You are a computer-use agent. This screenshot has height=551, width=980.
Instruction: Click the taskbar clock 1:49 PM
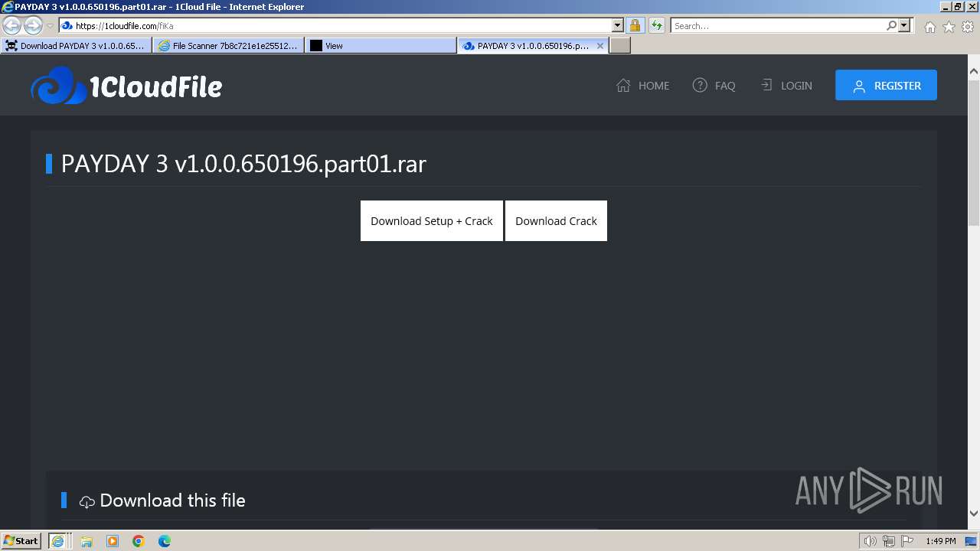(940, 541)
